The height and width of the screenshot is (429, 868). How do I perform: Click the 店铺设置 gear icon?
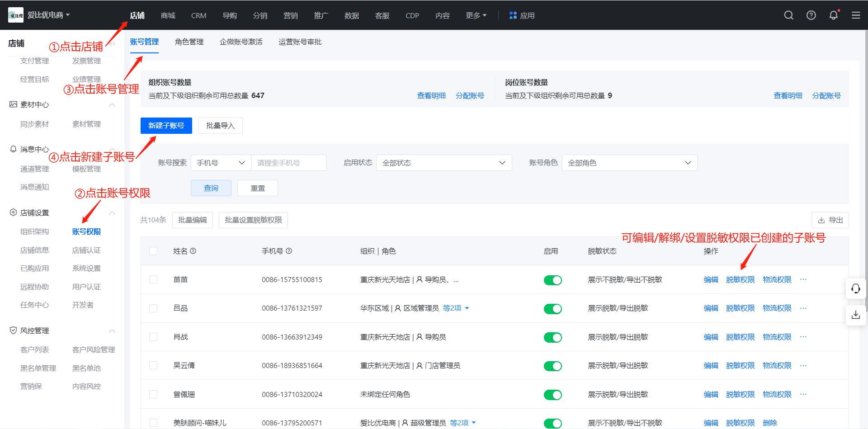tap(13, 212)
